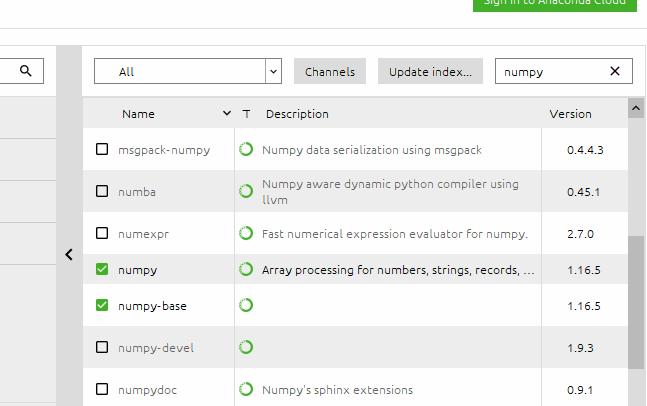This screenshot has height=406, width=647.
Task: Click version 0.9.1 cell
Action: 580,390
